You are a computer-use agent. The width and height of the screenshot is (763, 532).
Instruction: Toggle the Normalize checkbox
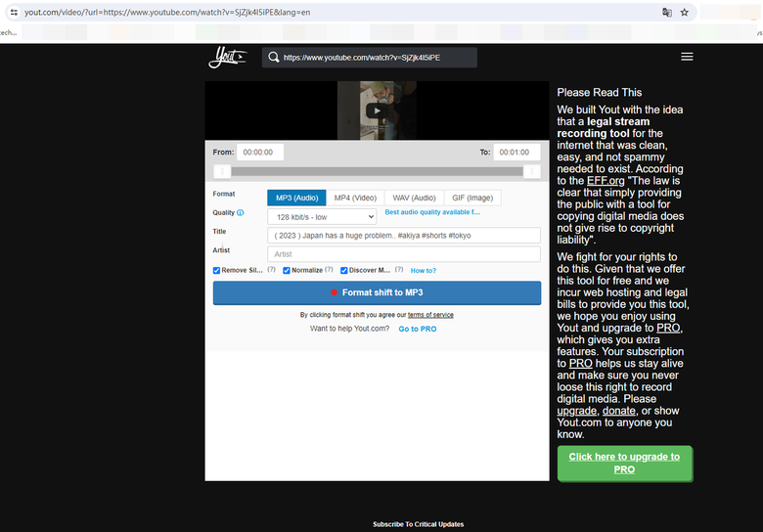point(287,270)
